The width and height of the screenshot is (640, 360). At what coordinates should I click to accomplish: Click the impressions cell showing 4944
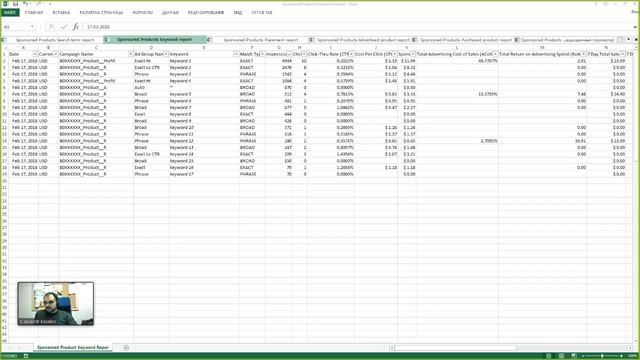point(279,61)
